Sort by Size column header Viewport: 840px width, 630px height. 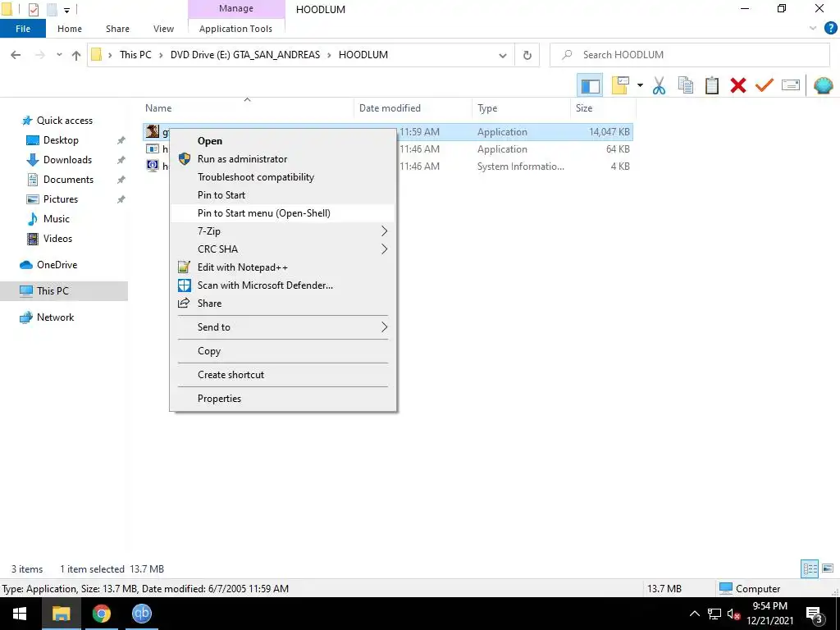[584, 108]
